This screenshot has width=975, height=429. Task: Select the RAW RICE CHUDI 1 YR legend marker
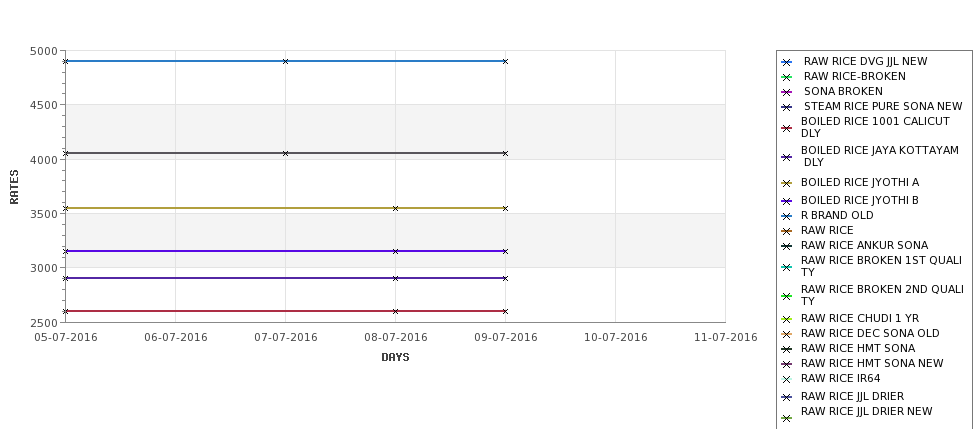tap(787, 319)
